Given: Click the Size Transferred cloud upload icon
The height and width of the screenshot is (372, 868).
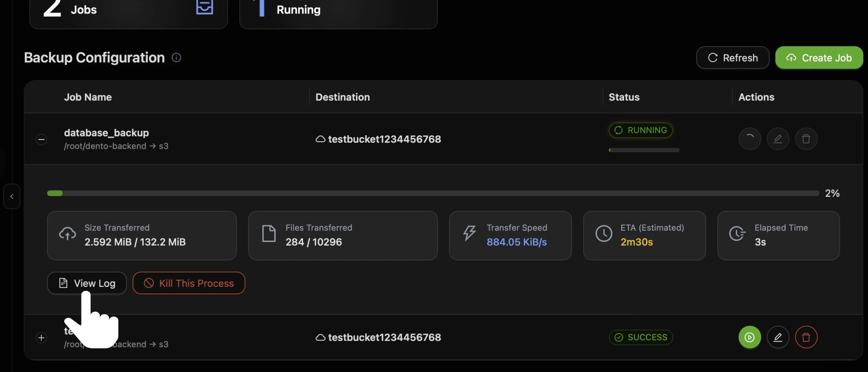Looking at the screenshot, I should [x=68, y=234].
